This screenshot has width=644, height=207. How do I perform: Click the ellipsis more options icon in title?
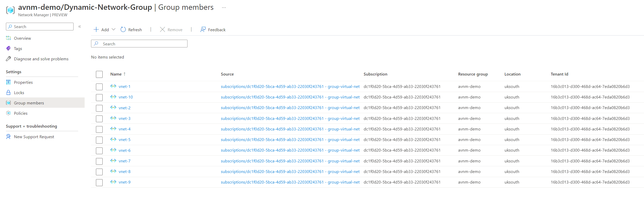pos(224,7)
